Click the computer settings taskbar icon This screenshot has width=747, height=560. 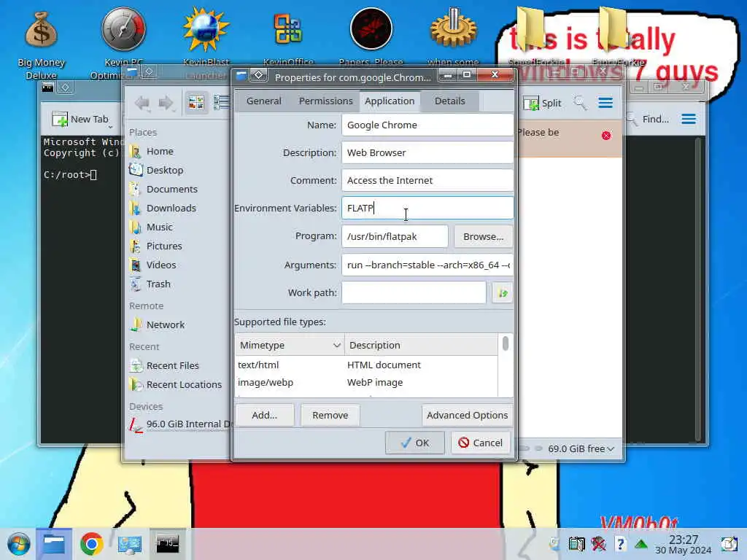point(130,544)
